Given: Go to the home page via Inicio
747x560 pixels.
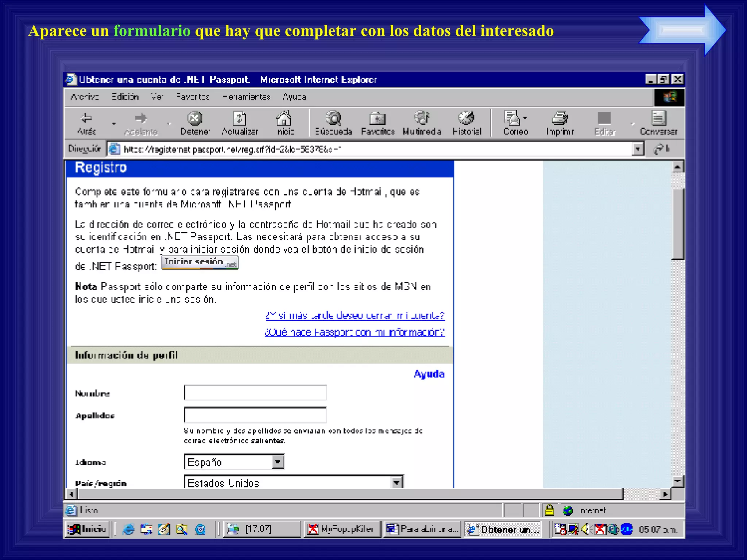Looking at the screenshot, I should point(285,123).
